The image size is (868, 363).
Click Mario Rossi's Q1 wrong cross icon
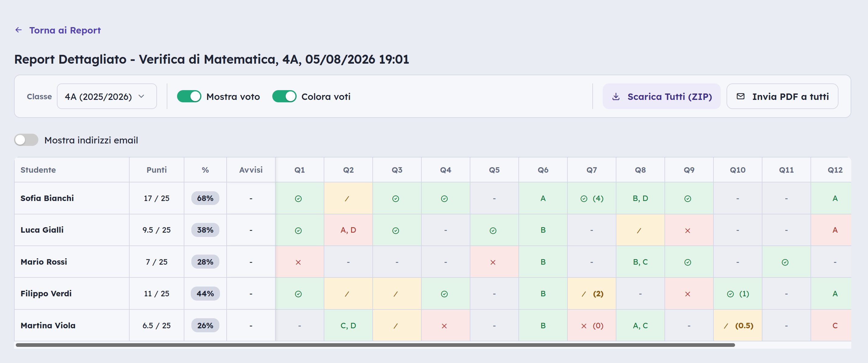click(298, 263)
